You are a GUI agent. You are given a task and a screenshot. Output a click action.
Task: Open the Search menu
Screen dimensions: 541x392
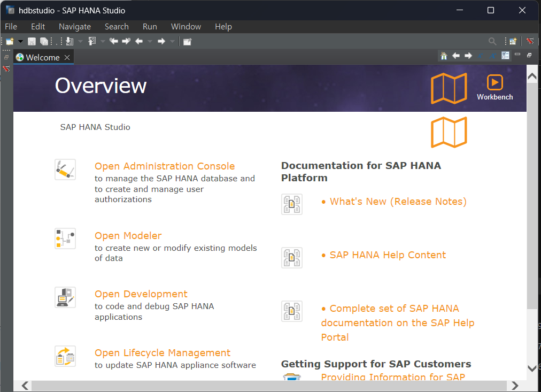click(x=117, y=27)
